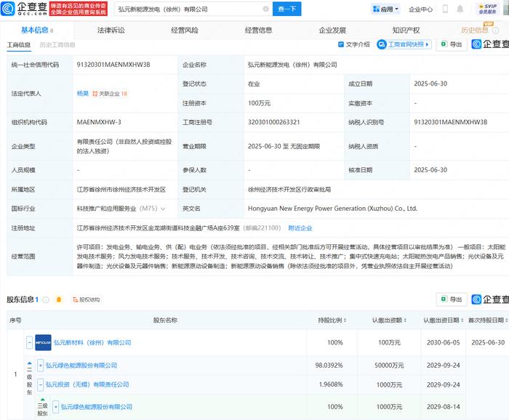Click info icon beside 历史信息 tab
The height and width of the screenshot is (420, 509).
pos(495,31)
